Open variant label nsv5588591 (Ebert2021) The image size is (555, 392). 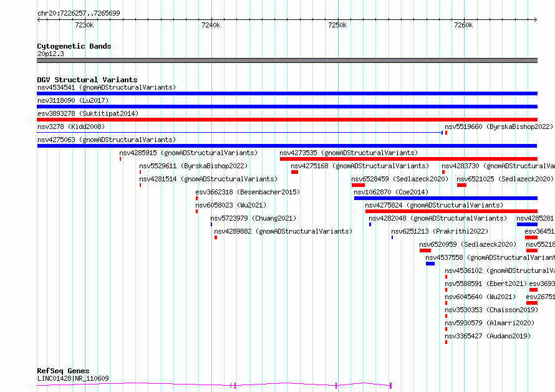[486, 284]
